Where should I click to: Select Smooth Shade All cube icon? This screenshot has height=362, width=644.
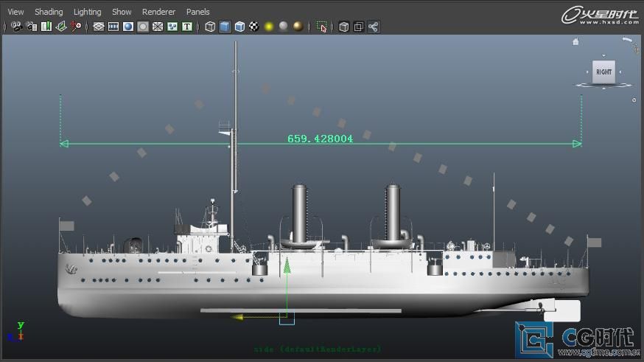[225, 27]
